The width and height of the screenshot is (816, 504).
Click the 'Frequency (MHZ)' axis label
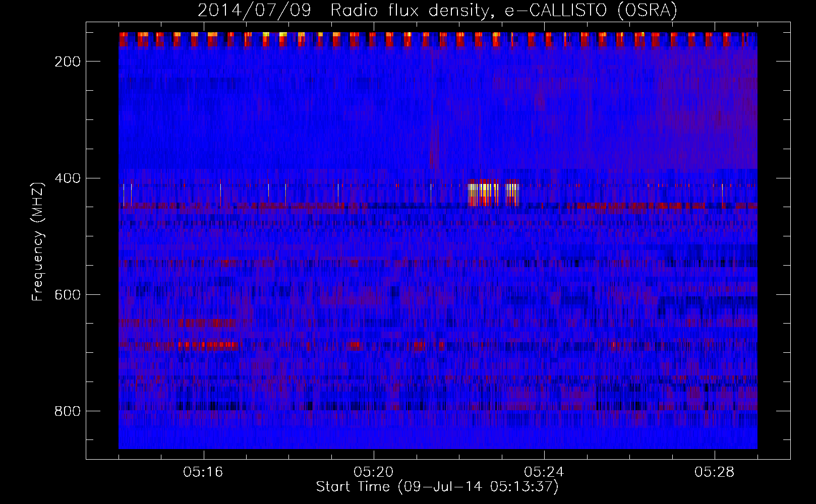pyautogui.click(x=38, y=242)
